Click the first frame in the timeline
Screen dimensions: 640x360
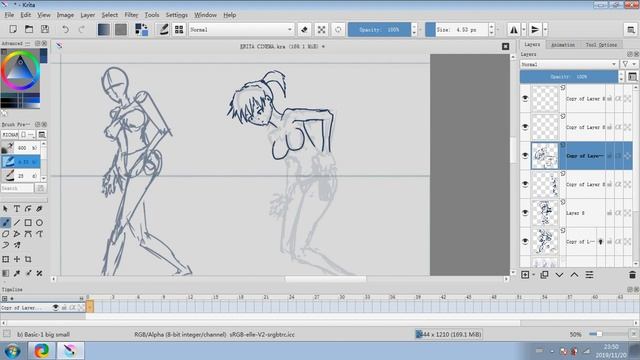point(90,307)
